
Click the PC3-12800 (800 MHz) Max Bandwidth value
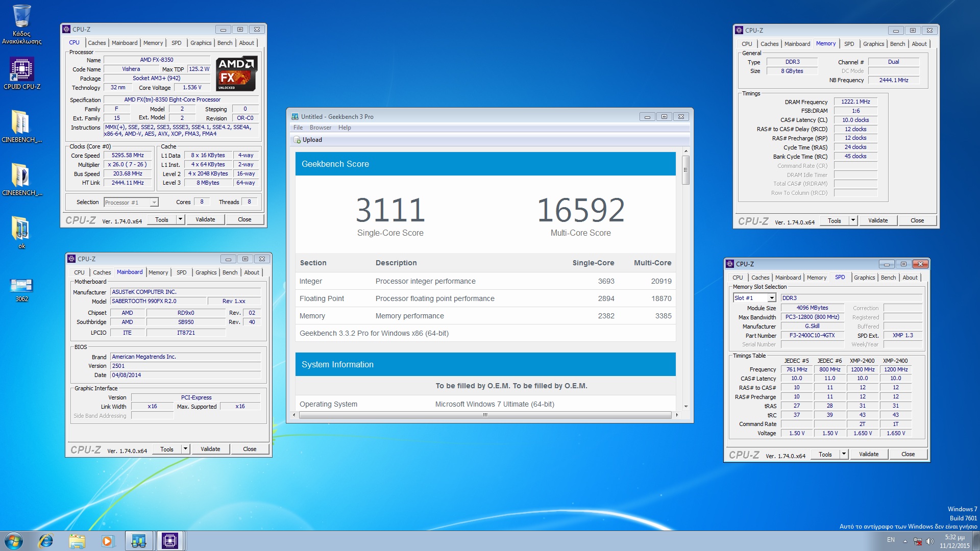click(x=812, y=317)
